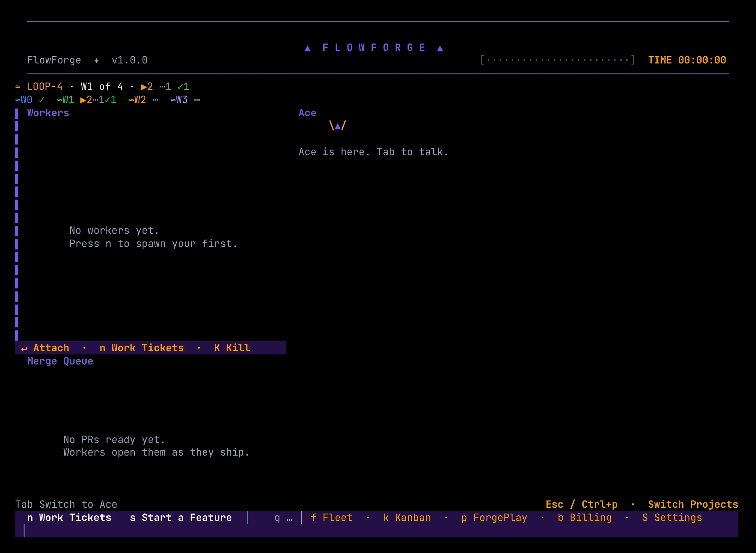This screenshot has width=756, height=553.
Task: Click the FlowForge v1.0.0 version label
Action: (x=87, y=60)
